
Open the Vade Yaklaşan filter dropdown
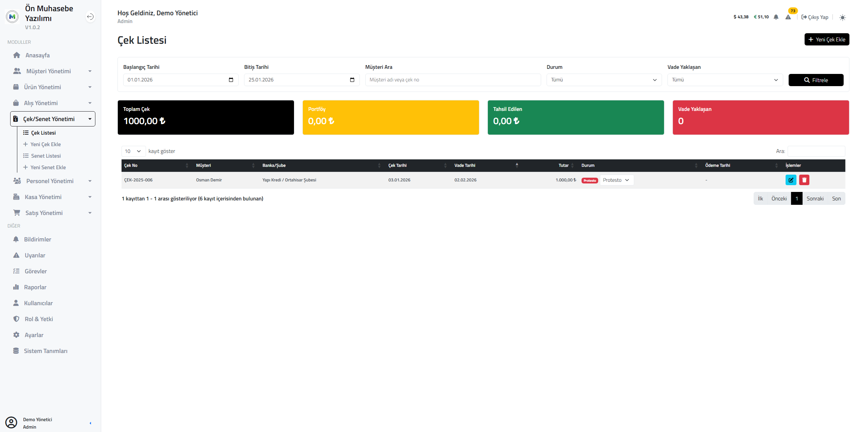pos(725,80)
